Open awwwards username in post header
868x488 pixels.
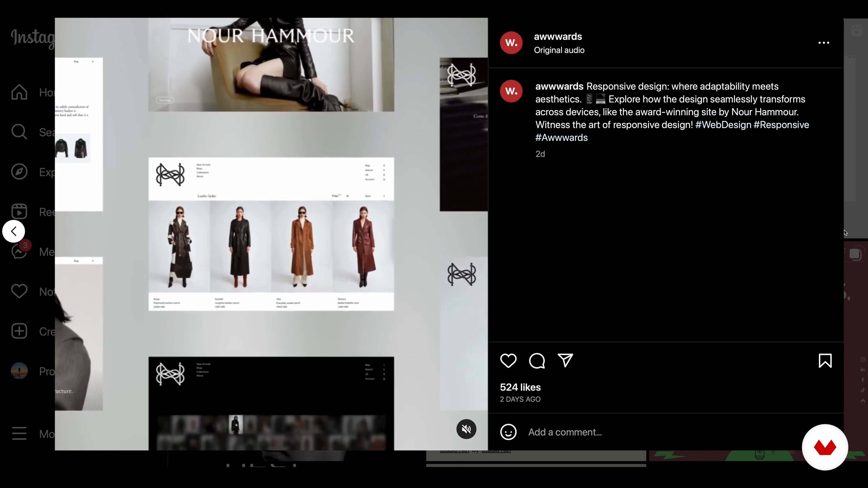558,36
